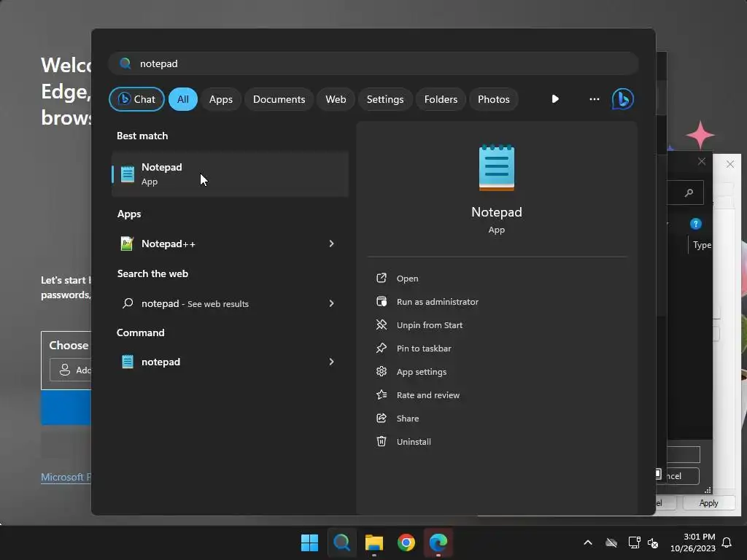Open App settings for Notepad
747x560 pixels.
[x=421, y=372]
